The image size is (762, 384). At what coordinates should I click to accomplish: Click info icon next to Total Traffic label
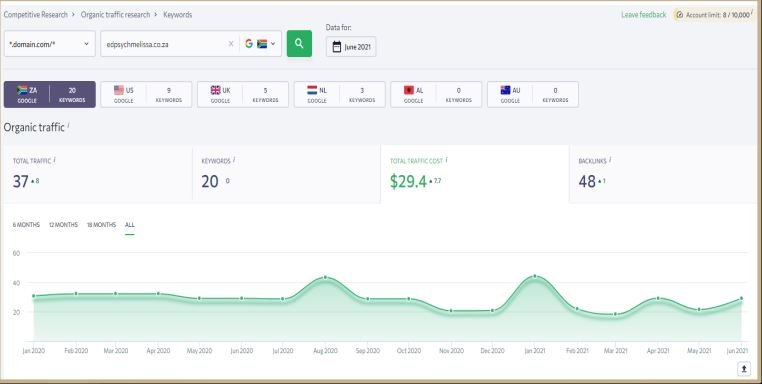[x=54, y=159]
